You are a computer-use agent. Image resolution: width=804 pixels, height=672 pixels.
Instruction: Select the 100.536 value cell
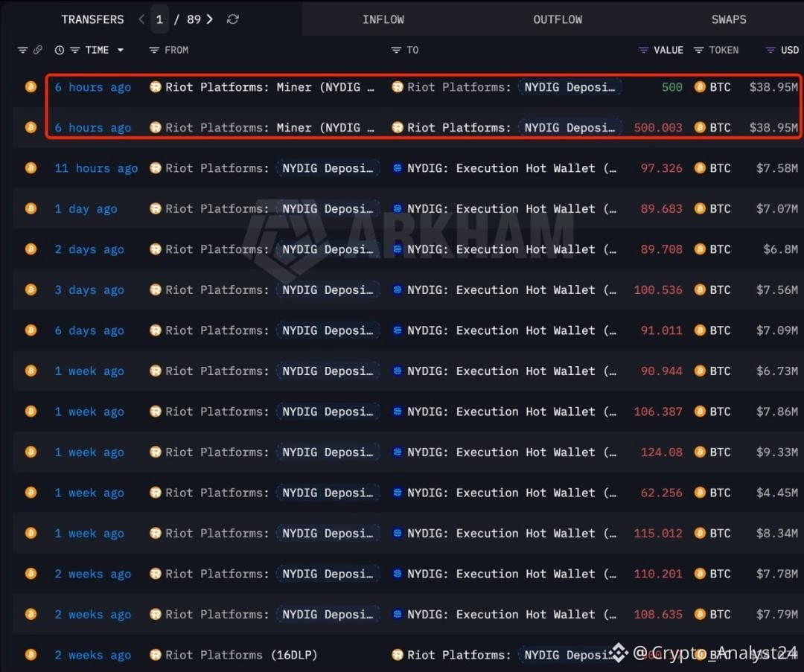658,290
